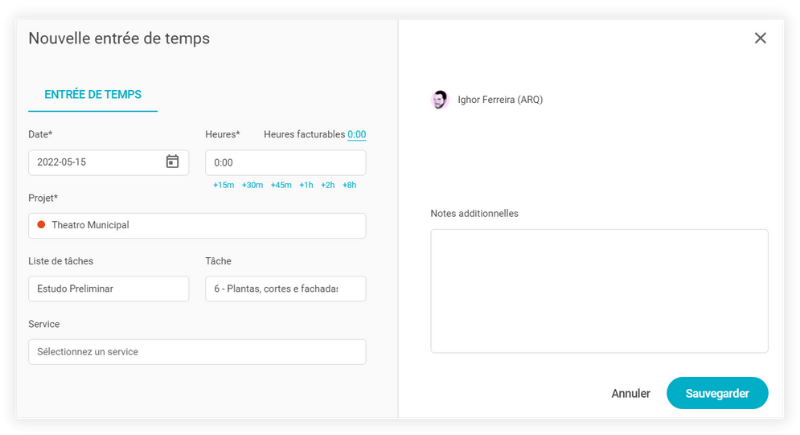Expand the Liste de tâches dropdown
Viewport: 800px width, 435px height.
tap(108, 289)
